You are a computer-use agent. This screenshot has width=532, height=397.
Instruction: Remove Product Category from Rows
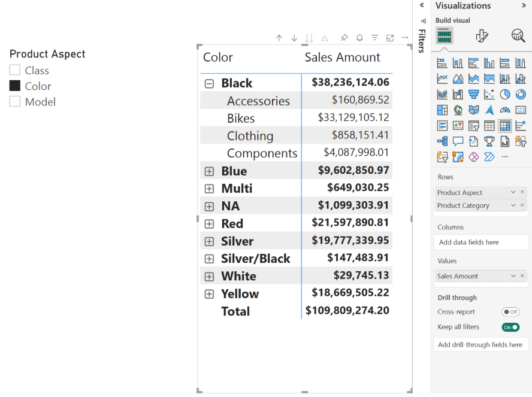(522, 205)
